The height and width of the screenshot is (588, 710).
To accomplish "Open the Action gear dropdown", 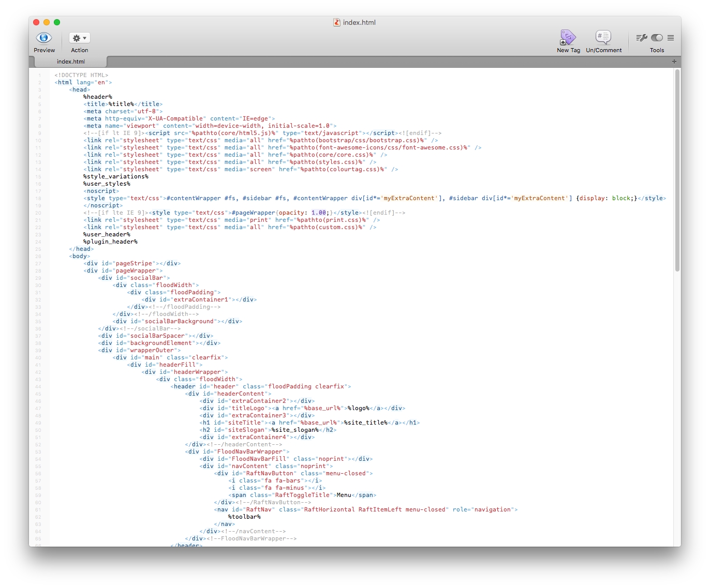I will click(79, 38).
